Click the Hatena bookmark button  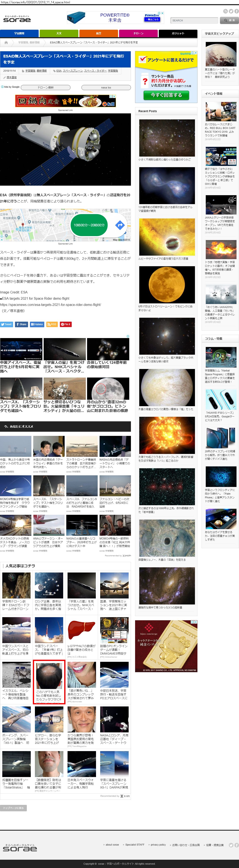pos(37,324)
